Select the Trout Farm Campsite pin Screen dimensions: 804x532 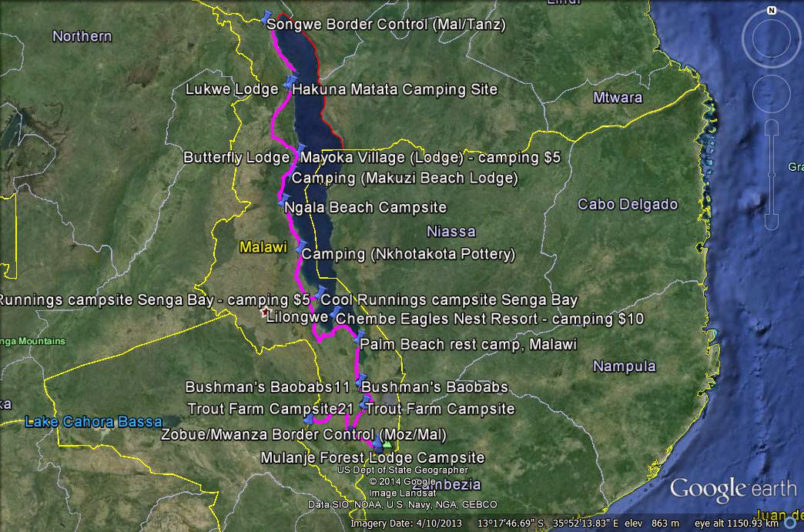pyautogui.click(x=364, y=401)
